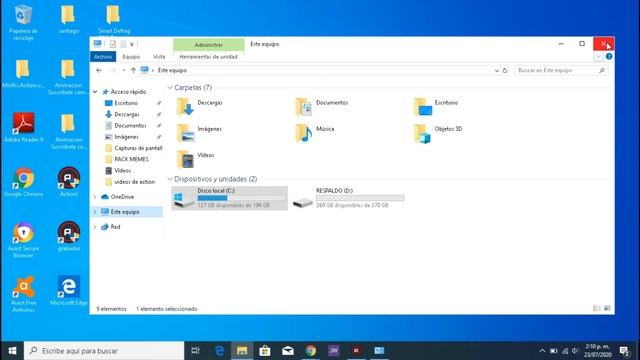The width and height of the screenshot is (640, 360).
Task: Collapse the Dispositivos y unidades group
Action: pos(170,179)
